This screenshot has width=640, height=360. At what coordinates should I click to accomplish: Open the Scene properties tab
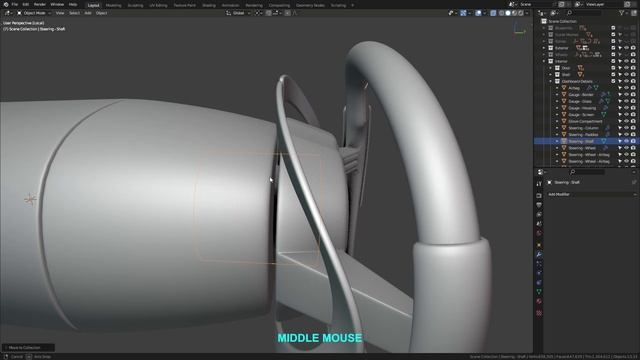pyautogui.click(x=539, y=224)
